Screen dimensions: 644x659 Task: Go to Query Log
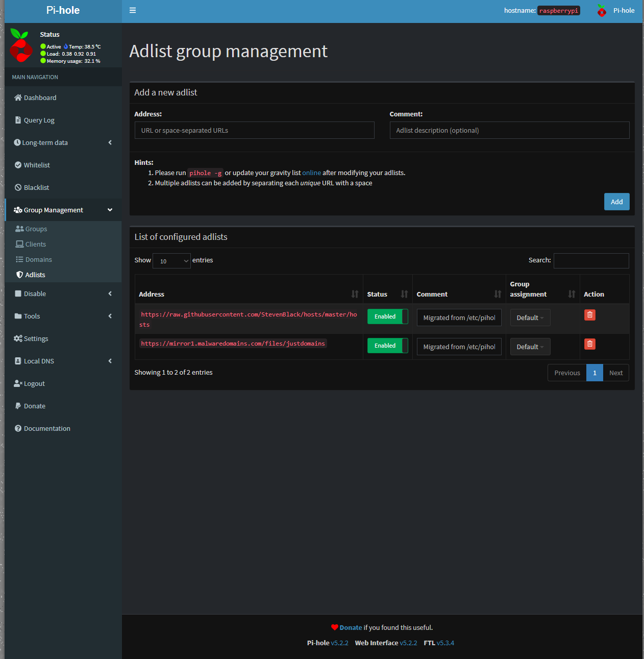(39, 120)
